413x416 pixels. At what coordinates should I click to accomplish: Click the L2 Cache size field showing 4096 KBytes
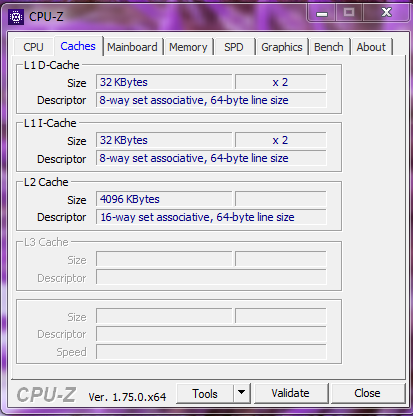[164, 199]
